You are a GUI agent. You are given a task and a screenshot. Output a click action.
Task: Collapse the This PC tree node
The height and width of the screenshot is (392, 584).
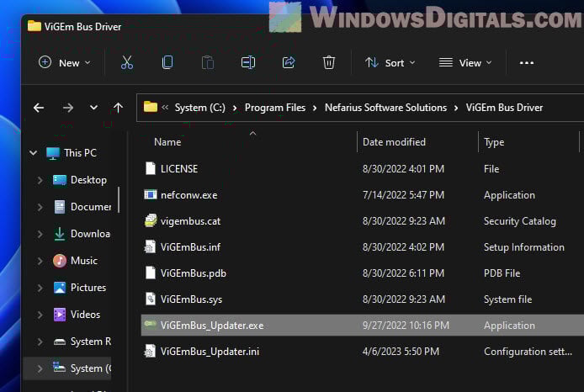tap(33, 153)
